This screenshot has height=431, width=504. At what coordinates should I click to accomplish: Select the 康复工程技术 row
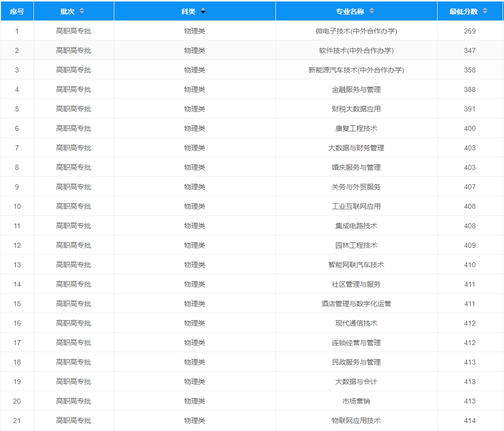356,128
